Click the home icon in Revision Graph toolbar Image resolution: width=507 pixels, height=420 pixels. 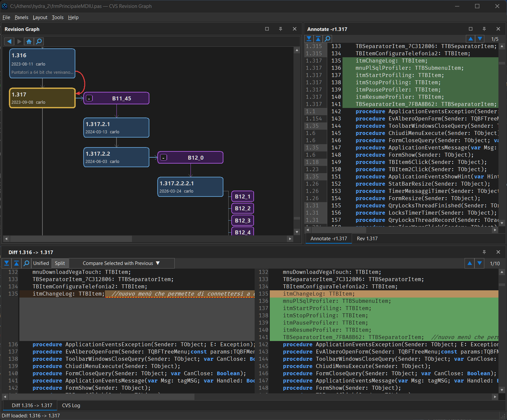point(29,41)
